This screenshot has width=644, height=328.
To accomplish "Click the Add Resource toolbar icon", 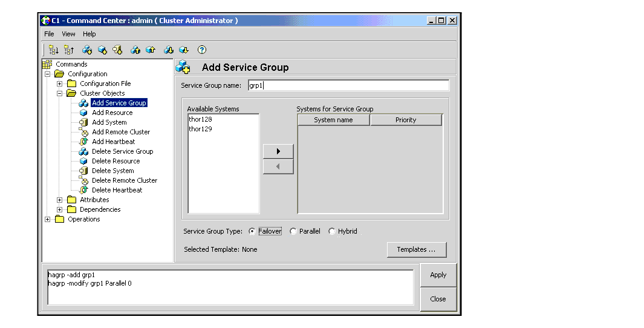I will (102, 50).
